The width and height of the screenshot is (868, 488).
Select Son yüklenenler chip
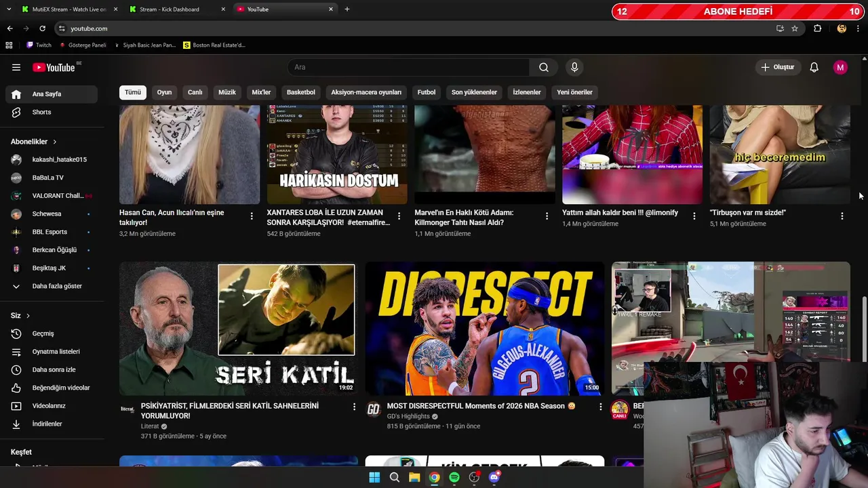(x=474, y=92)
